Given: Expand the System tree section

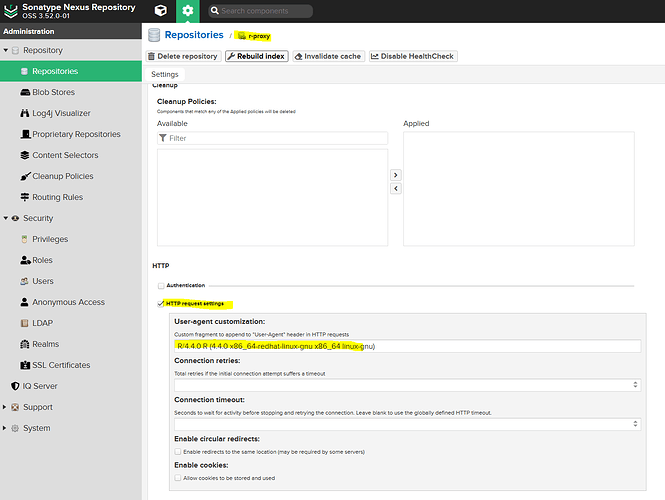Looking at the screenshot, I should 5,428.
